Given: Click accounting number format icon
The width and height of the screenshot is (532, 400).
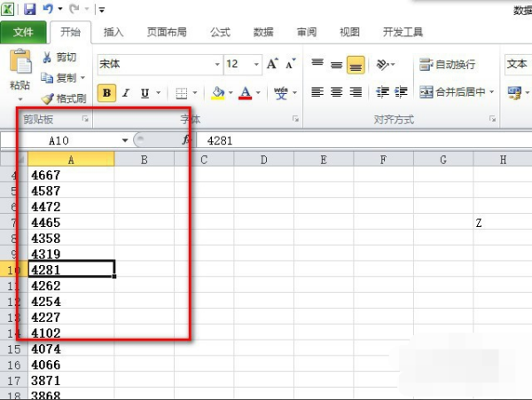Looking at the screenshot, I should point(514,92).
